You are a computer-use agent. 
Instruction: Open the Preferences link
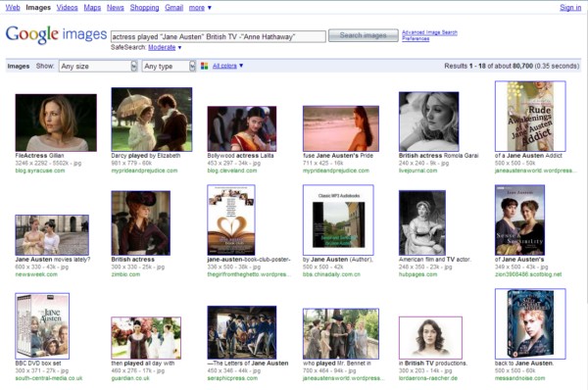click(x=416, y=38)
